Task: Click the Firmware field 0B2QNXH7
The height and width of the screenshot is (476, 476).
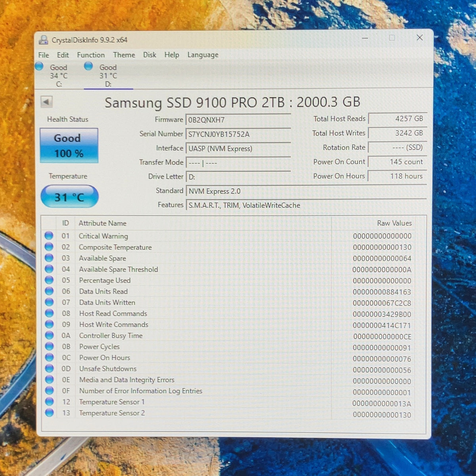Action: pos(238,120)
